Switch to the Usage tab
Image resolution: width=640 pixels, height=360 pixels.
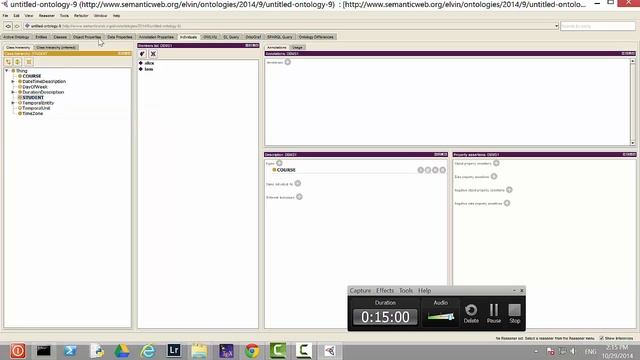tap(297, 47)
